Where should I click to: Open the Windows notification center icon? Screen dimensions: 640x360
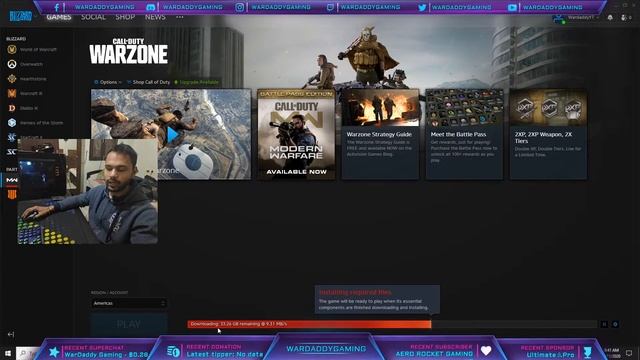point(629,353)
